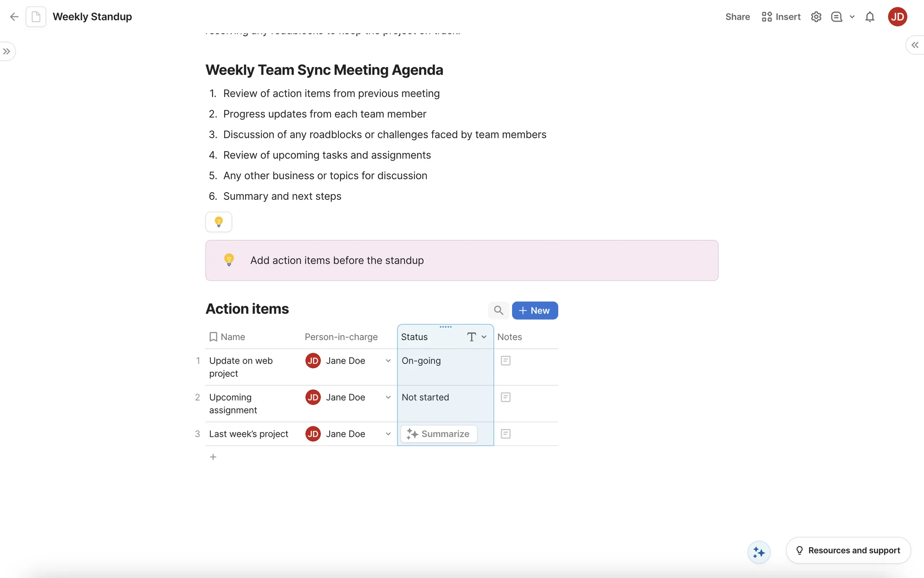The height and width of the screenshot is (578, 924).
Task: Expand the left sidebar panel
Action: (7, 52)
